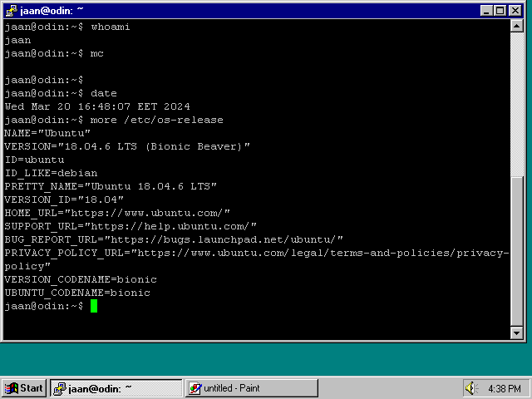The width and height of the screenshot is (532, 399).
Task: Click the scrollbar track above the thumb
Action: tap(517, 100)
